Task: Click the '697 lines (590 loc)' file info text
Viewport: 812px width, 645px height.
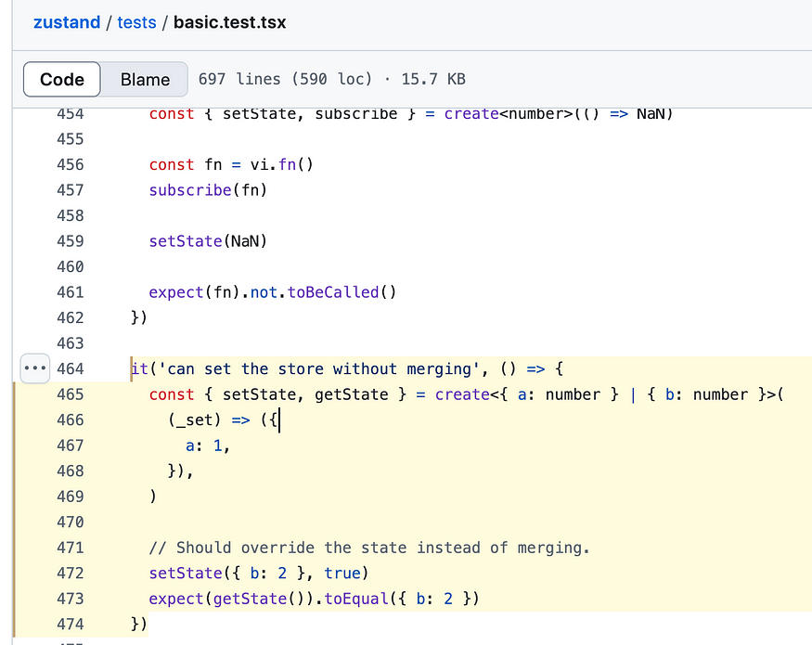Action: tap(285, 79)
